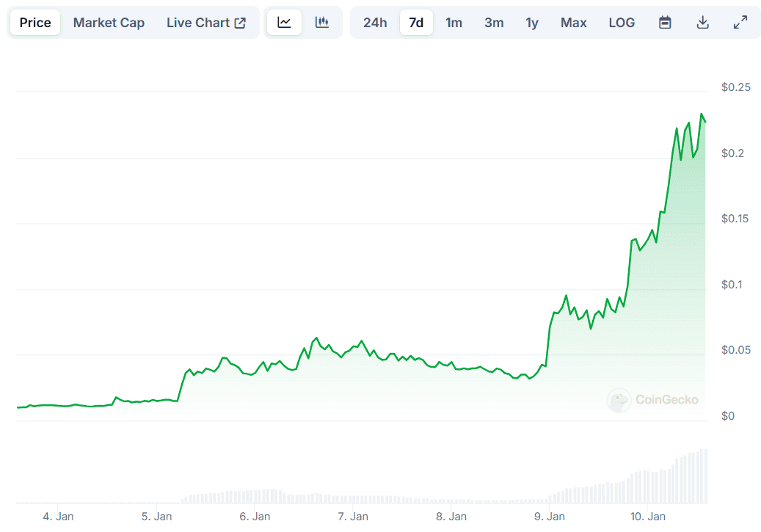
Task: Switch to candlestick chart view
Action: click(322, 23)
